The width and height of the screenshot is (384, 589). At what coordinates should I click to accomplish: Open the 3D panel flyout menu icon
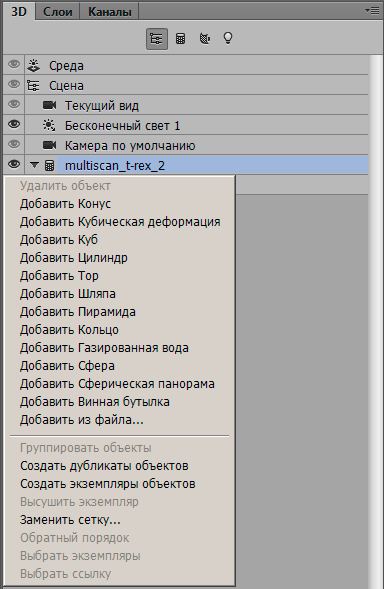tap(372, 11)
